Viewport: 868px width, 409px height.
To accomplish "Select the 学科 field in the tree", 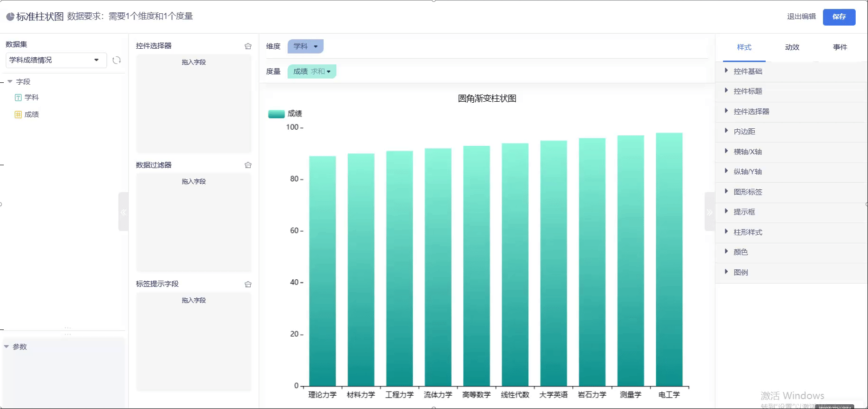I will [x=32, y=98].
